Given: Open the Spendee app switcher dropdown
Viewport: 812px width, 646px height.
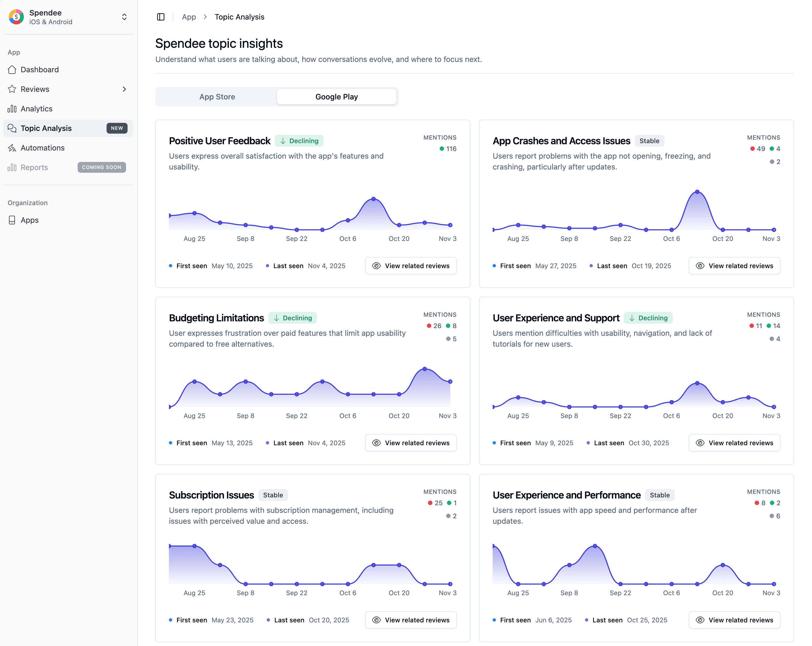Looking at the screenshot, I should (124, 17).
